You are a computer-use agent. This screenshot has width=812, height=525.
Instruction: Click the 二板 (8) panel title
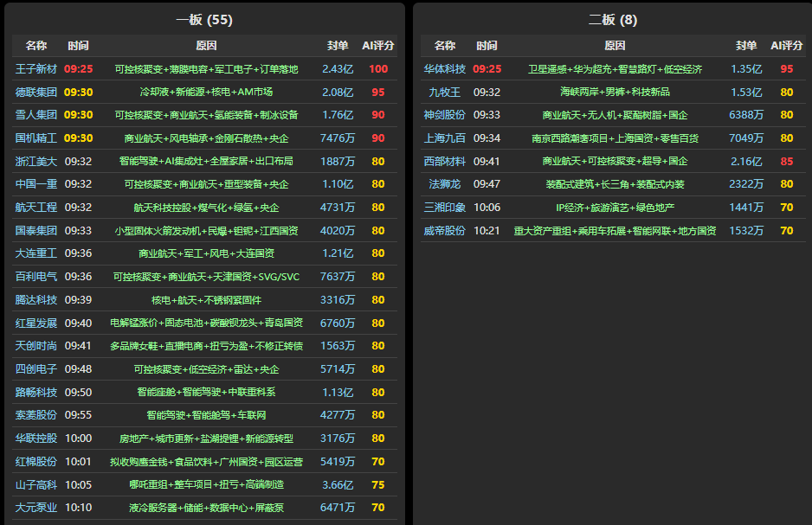[612, 20]
